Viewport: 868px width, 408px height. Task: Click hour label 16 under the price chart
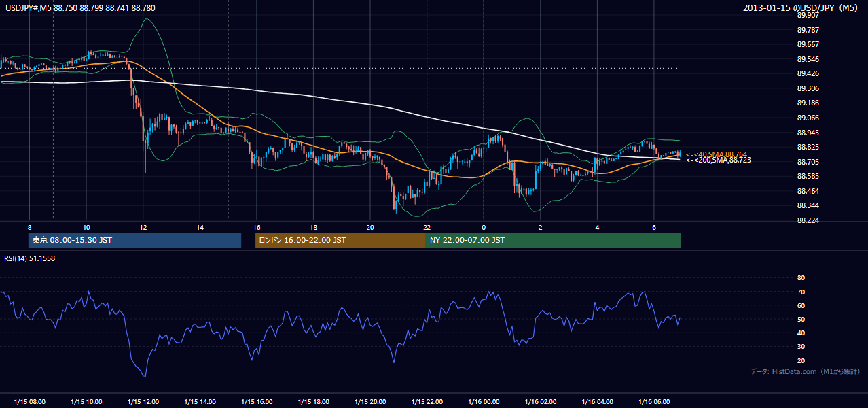point(257,227)
